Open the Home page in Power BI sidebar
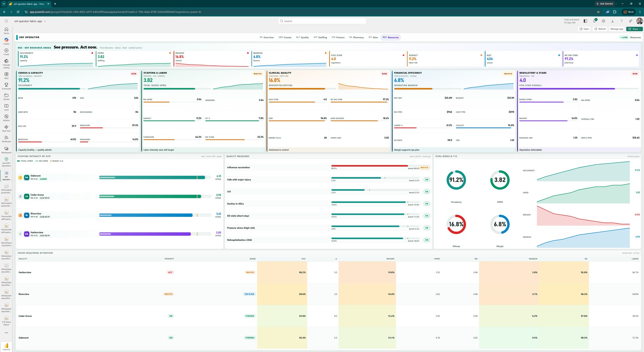644x352 pixels. point(6,31)
